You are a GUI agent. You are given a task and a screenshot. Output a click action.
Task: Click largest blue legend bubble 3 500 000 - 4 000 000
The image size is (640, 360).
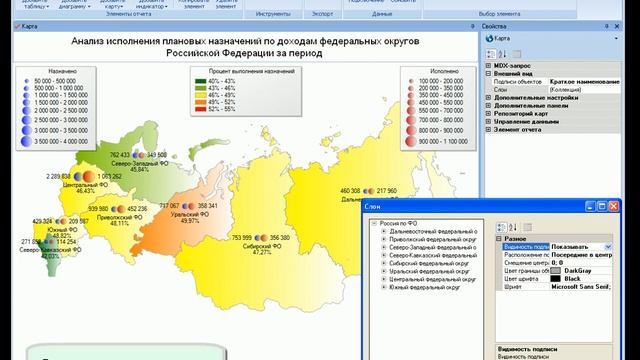tap(26, 141)
